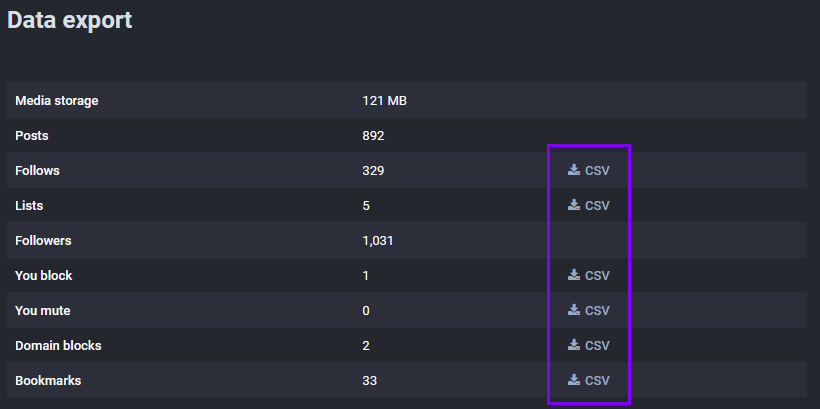
Task: Click download icon for Domain blocks
Action: point(574,345)
